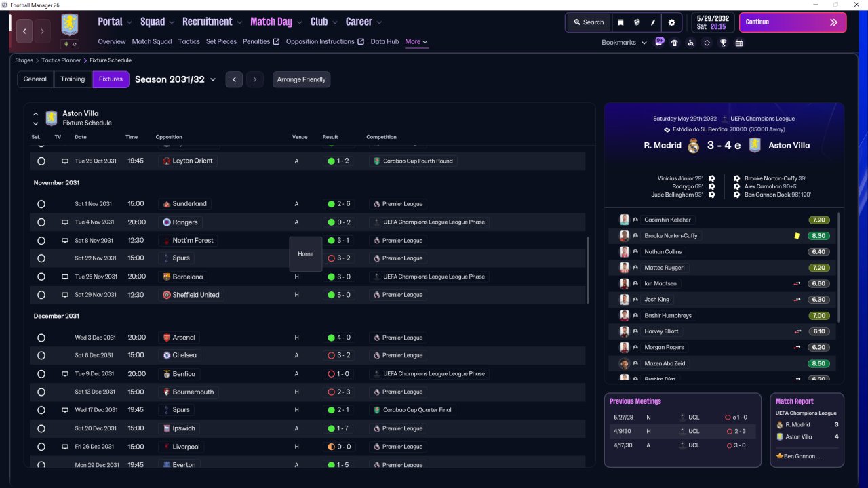The width and height of the screenshot is (868, 488).
Task: Switch to the Training tab
Action: 73,79
